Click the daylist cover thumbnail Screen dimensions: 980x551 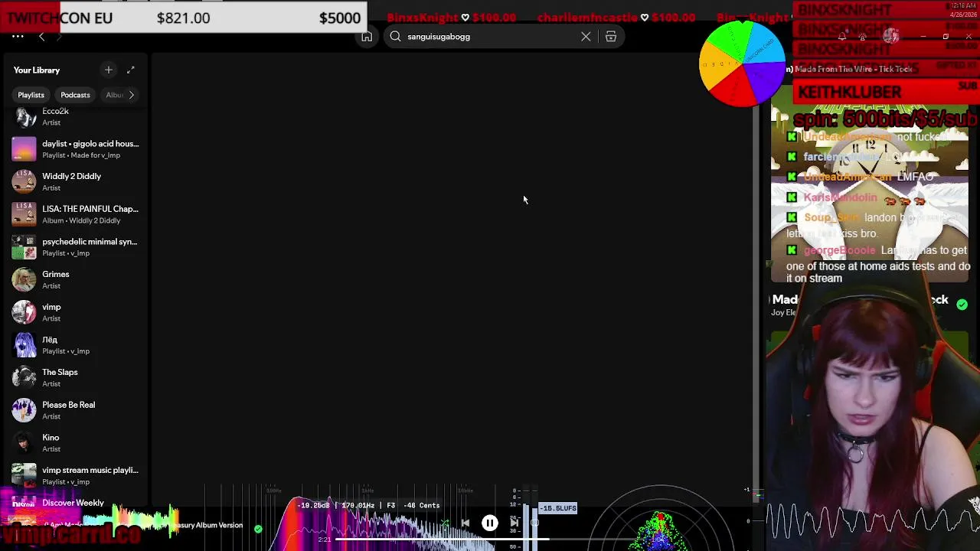tap(24, 149)
